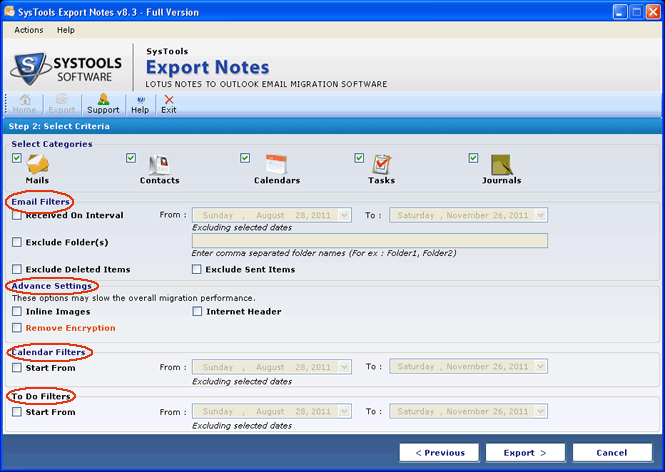665x472 pixels.
Task: Minimize the Export Notes window
Action: [x=620, y=12]
